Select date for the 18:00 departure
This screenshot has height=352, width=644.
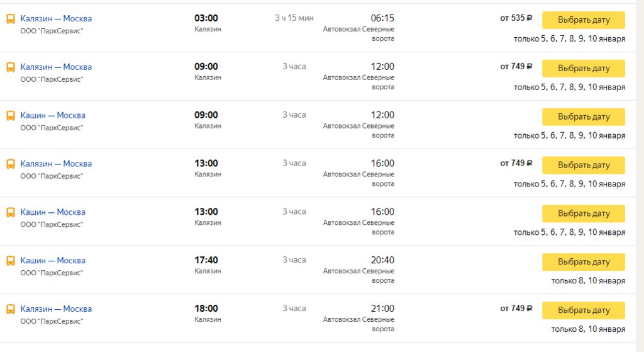584,310
